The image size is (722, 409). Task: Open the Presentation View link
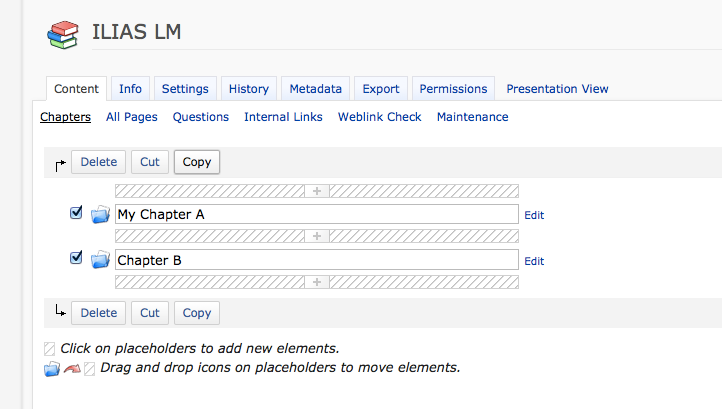click(557, 89)
